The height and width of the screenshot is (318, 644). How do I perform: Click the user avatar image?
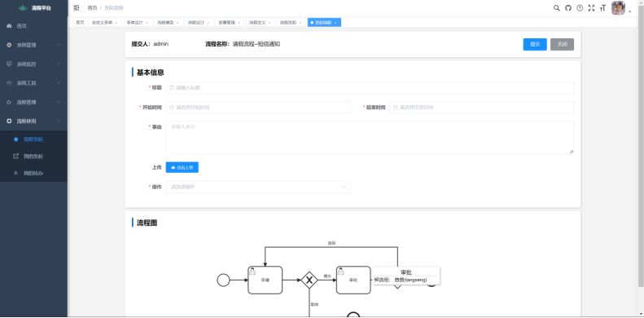click(618, 8)
